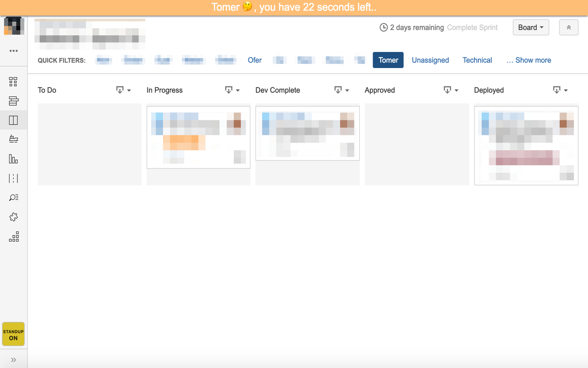Click the Approved column arrow-down icon

tap(447, 90)
